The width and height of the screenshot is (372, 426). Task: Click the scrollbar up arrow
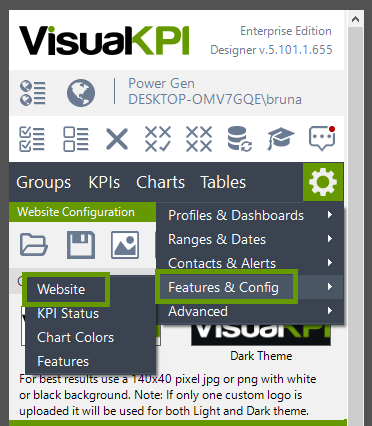[x=355, y=19]
